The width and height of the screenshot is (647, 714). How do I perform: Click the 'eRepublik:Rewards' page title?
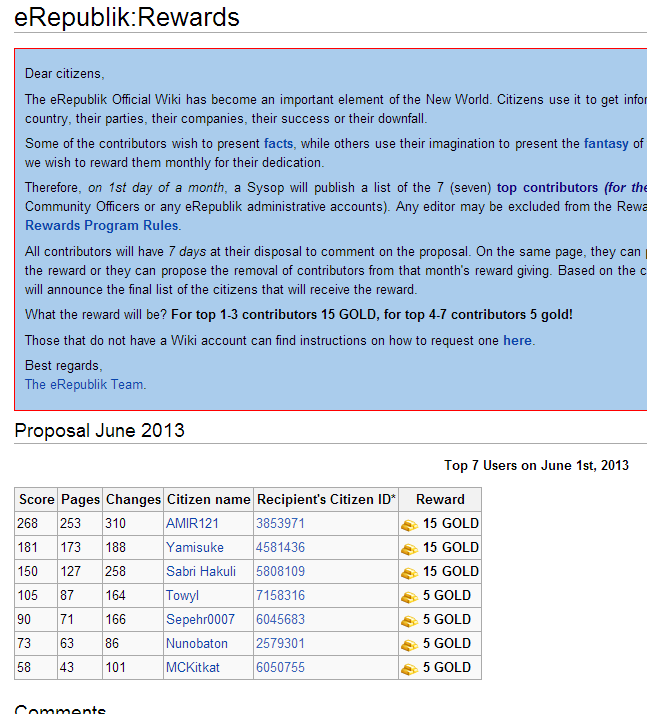[127, 17]
